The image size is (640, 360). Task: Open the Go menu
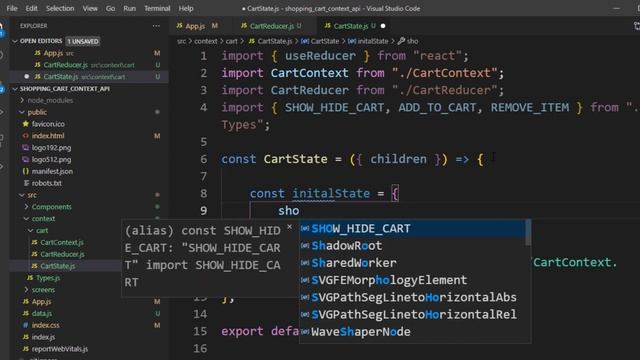pos(110,8)
